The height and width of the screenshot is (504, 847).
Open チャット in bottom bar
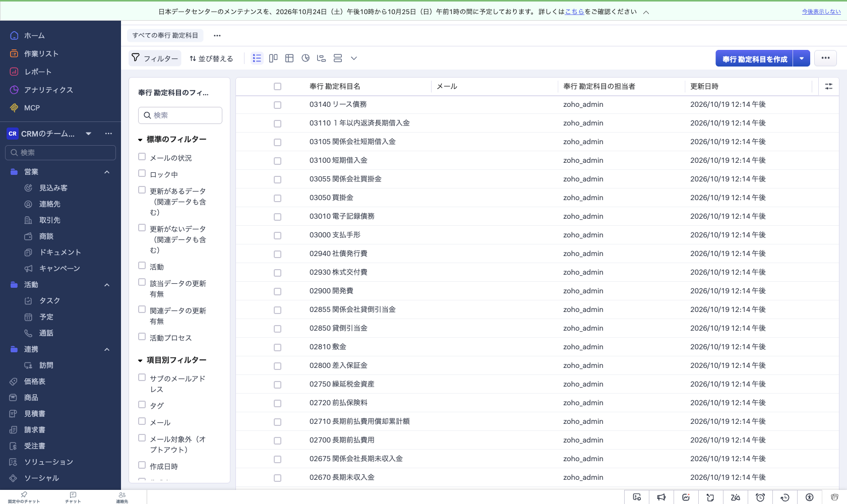coord(73,497)
